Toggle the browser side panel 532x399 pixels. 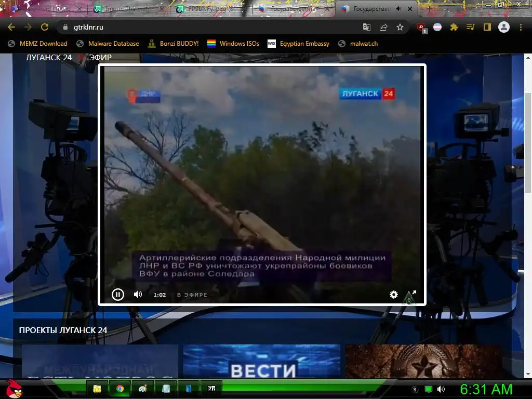click(x=487, y=27)
